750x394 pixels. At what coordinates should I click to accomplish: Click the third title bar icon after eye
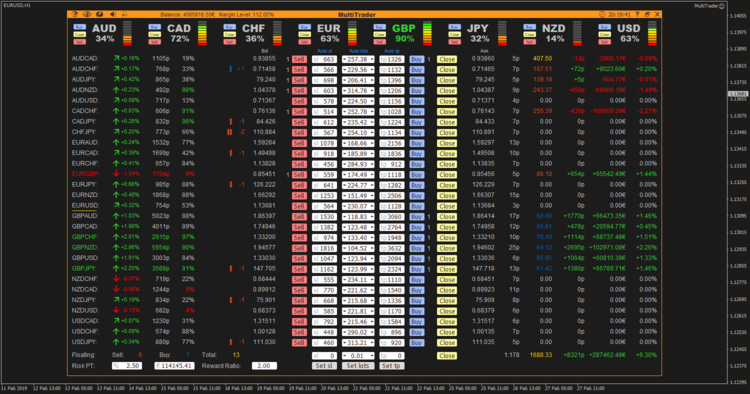tap(99, 14)
